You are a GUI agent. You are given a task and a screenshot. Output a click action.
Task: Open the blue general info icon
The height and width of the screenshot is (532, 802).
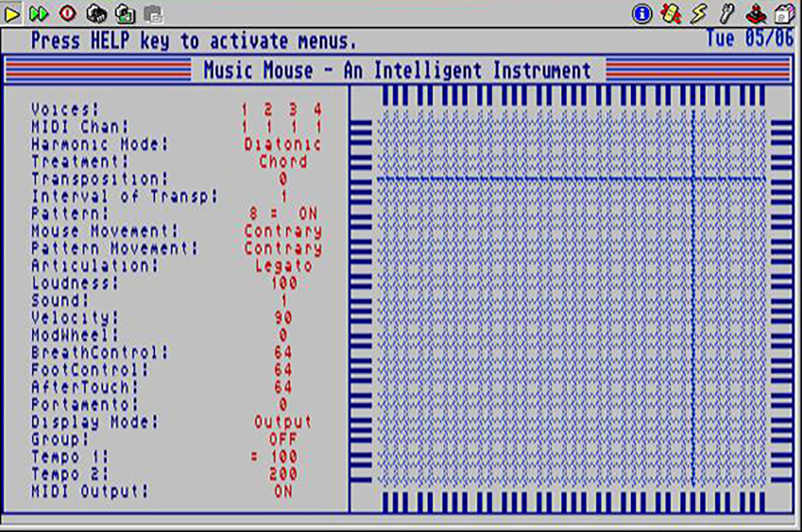point(642,13)
